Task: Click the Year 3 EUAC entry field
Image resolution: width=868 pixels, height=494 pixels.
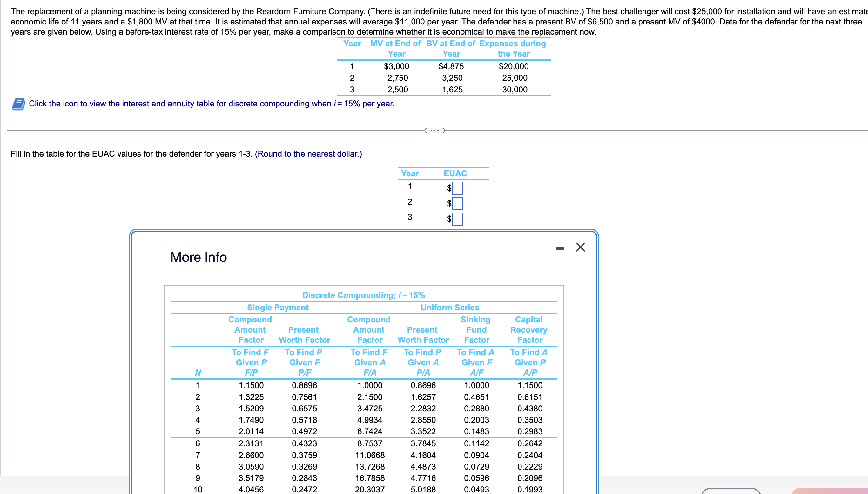Action: tap(458, 219)
